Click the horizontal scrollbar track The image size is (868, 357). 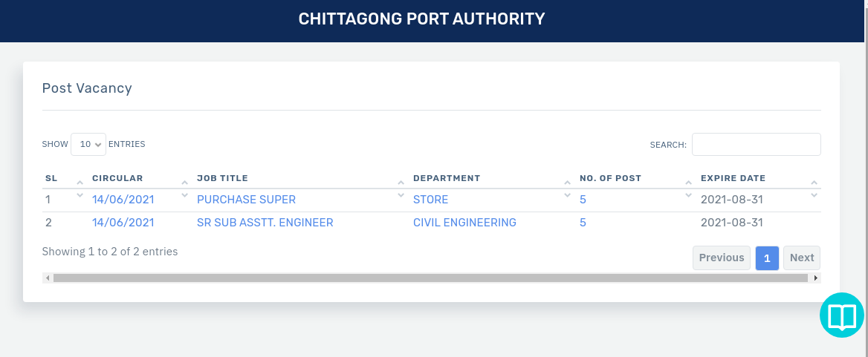[431, 278]
